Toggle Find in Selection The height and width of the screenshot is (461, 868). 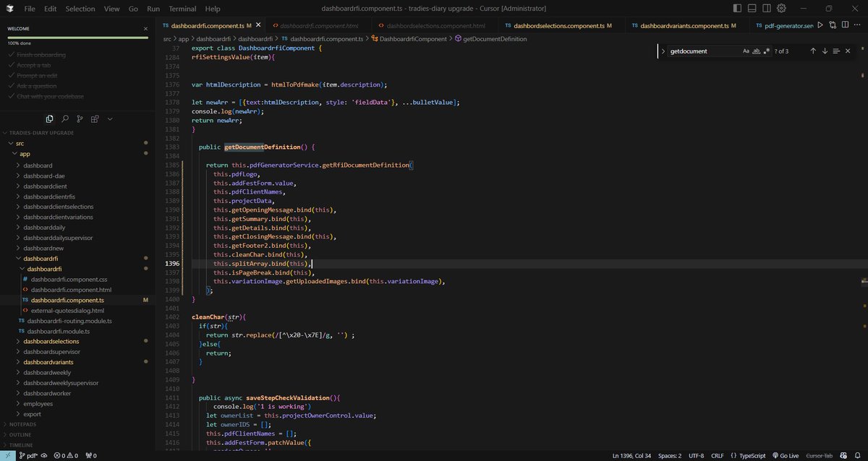pyautogui.click(x=836, y=51)
